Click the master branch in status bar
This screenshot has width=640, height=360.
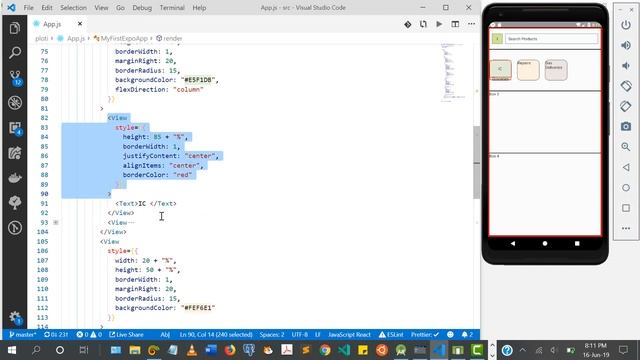click(22, 335)
